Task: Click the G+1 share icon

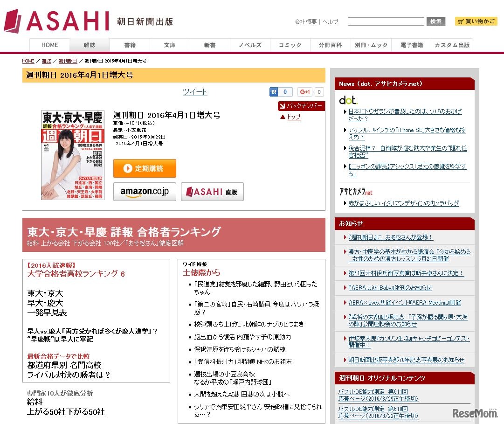Action: coord(306,92)
